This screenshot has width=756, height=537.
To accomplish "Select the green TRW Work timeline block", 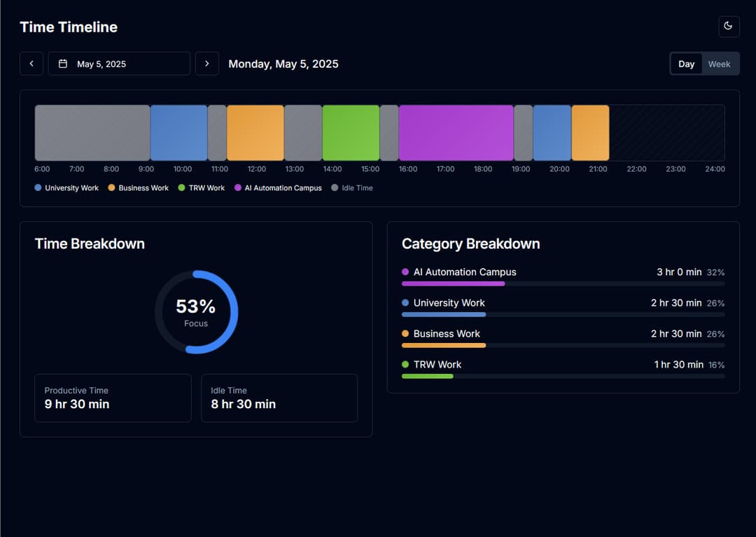I will pos(351,132).
